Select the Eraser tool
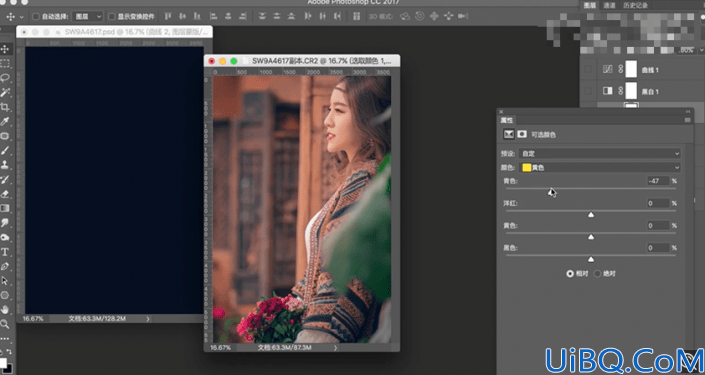705x375 pixels. coord(5,194)
